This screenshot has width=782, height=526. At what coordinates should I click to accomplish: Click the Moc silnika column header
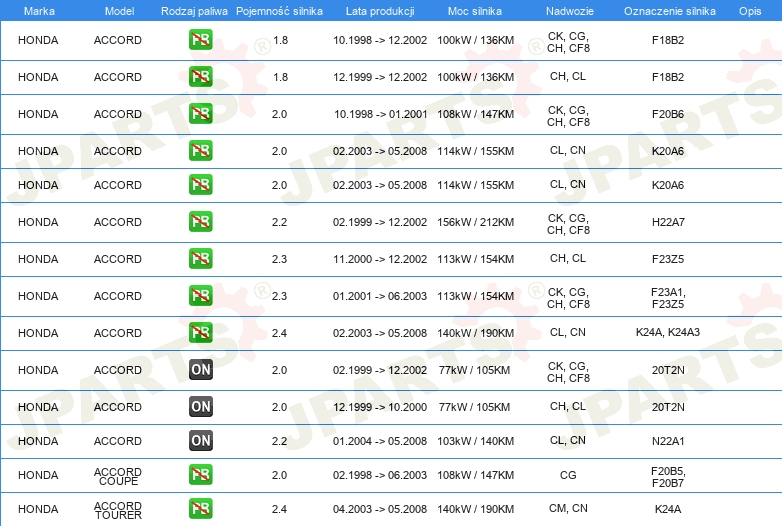coord(475,11)
